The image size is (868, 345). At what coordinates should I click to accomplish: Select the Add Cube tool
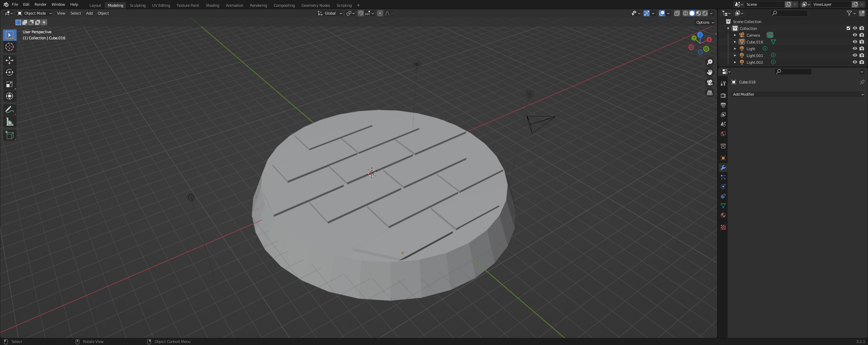tap(9, 135)
